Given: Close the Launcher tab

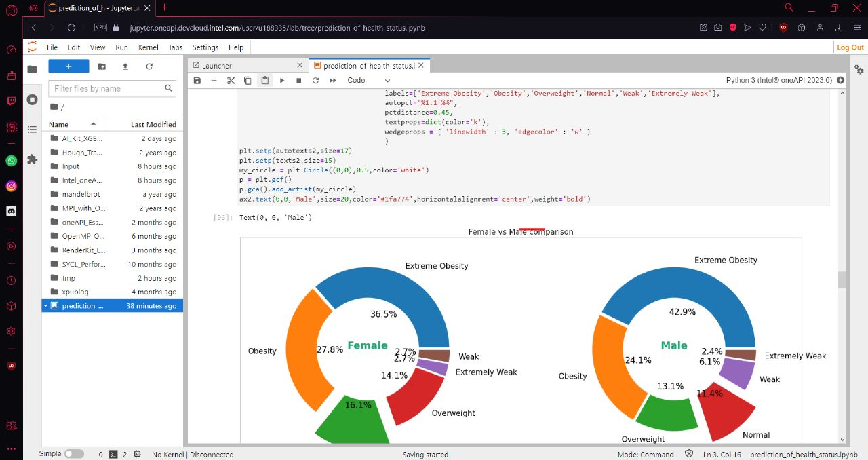Looking at the screenshot, I should click(300, 66).
